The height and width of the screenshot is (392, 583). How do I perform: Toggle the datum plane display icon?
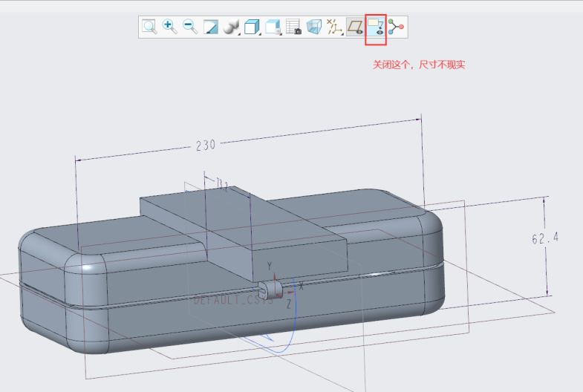tap(356, 27)
